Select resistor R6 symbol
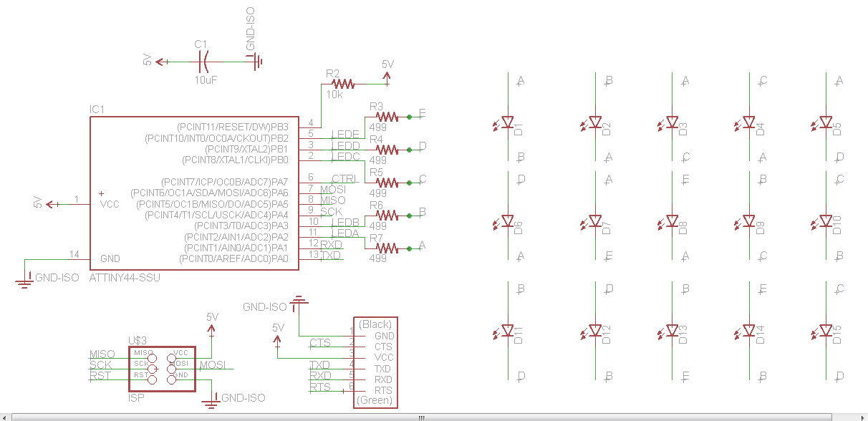The width and height of the screenshot is (868, 421). click(x=387, y=215)
